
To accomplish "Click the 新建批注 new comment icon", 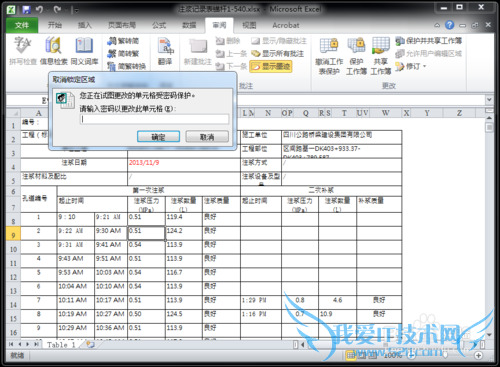I will [198, 51].
